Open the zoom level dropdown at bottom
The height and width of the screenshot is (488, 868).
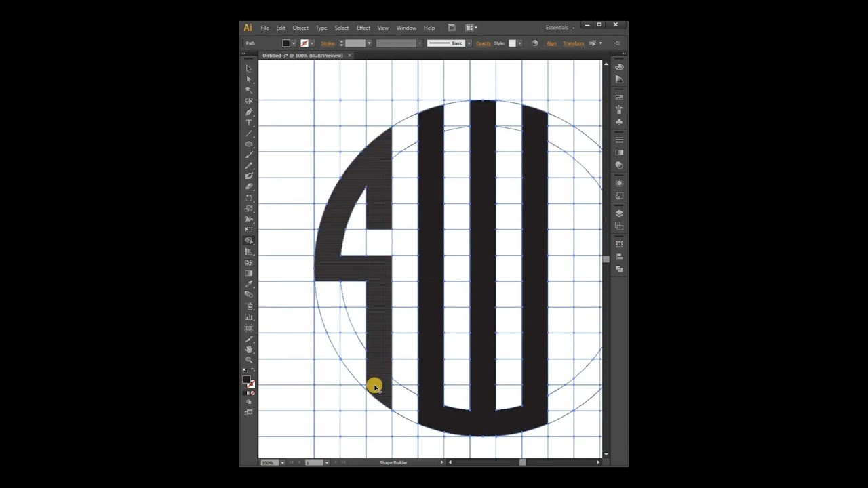coord(282,462)
